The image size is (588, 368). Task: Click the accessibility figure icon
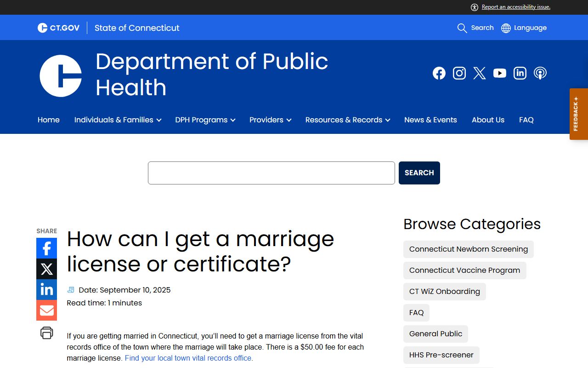[475, 7]
